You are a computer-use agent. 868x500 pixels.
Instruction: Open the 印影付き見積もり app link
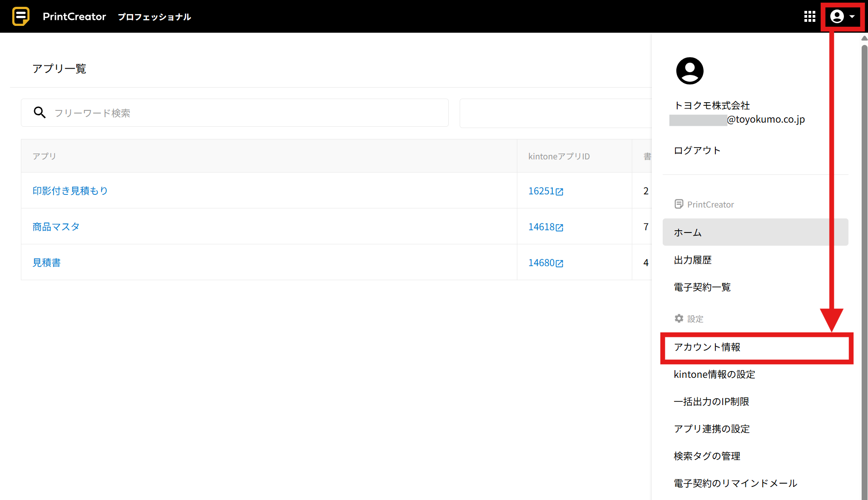pos(70,191)
